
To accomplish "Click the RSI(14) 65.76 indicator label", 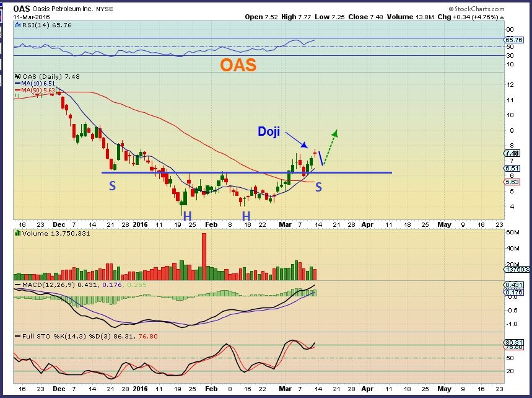I will [x=47, y=25].
